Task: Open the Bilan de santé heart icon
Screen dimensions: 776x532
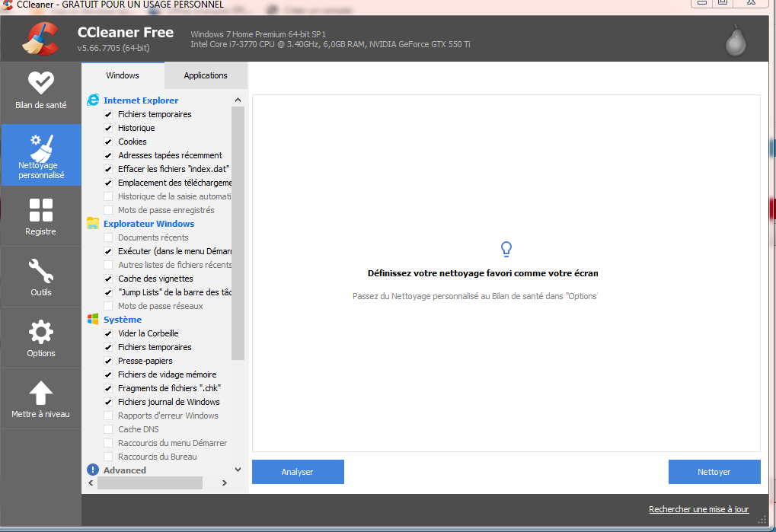Action: point(40,82)
